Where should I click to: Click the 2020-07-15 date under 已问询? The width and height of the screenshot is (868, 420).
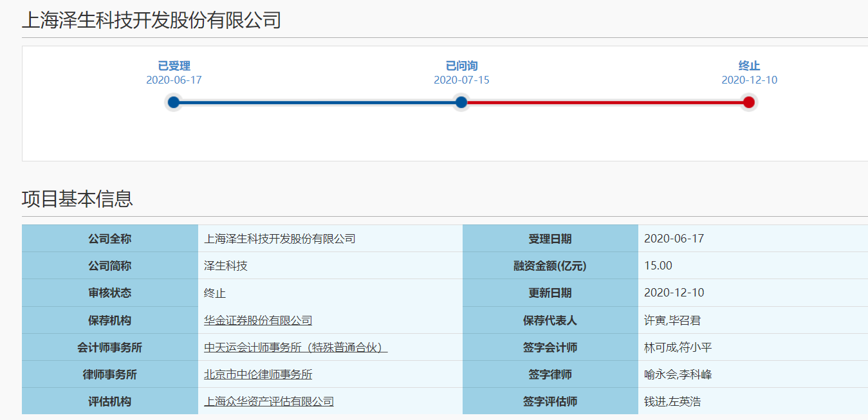(461, 80)
